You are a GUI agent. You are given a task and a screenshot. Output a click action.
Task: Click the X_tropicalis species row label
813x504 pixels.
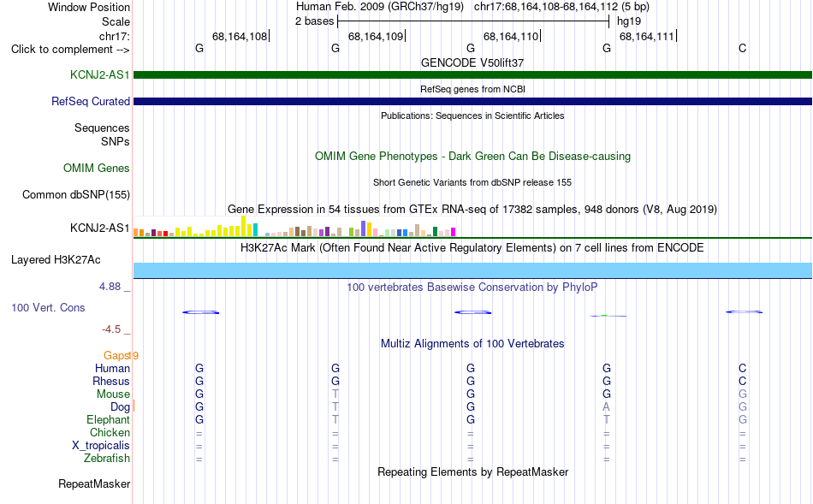pyautogui.click(x=101, y=446)
